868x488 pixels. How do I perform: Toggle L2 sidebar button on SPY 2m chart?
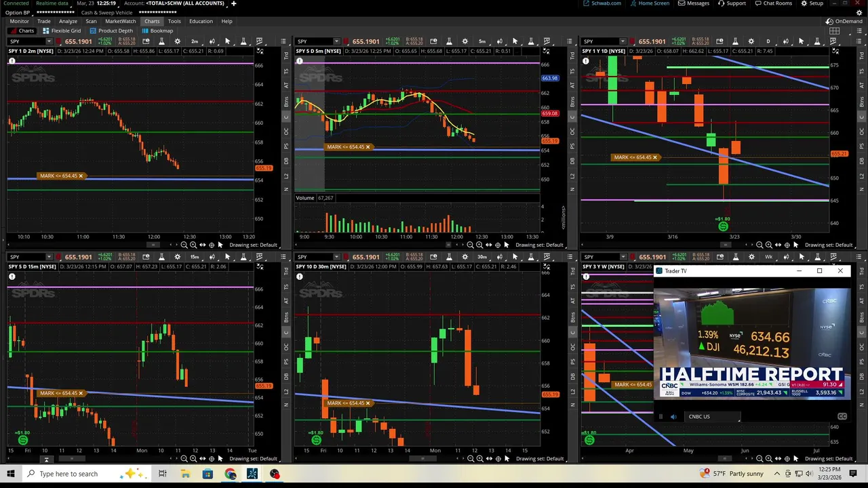coord(286,176)
